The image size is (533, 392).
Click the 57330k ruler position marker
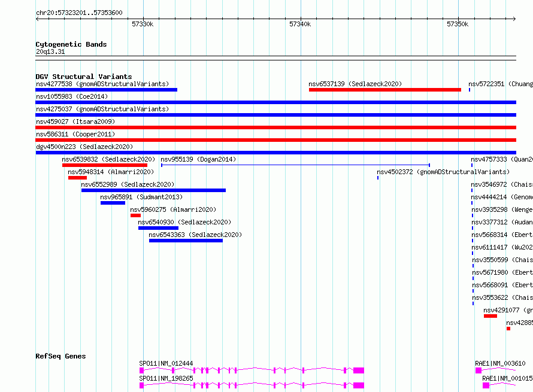[x=143, y=24]
